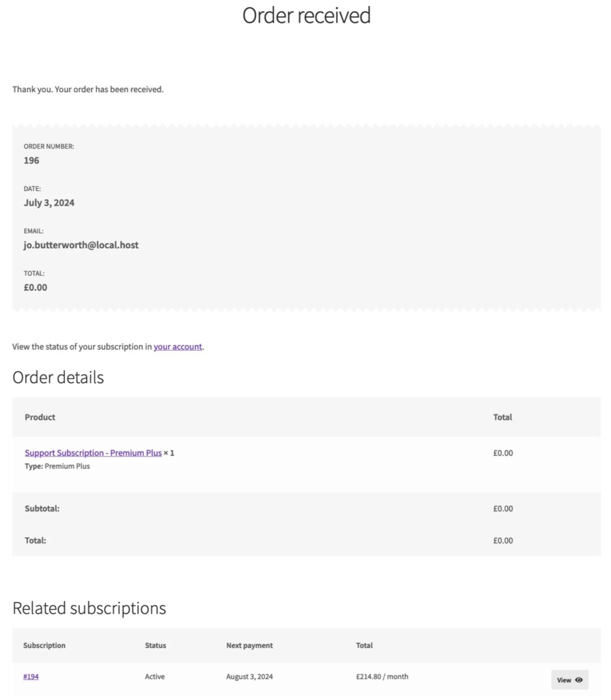Open subscription #194 link
The width and height of the screenshot is (611, 700).
(x=31, y=676)
